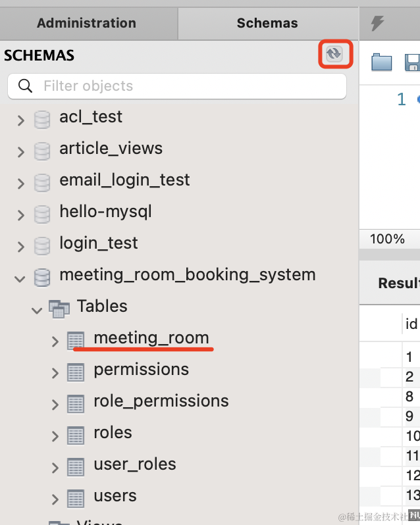Click the Filter objects search field
Image resolution: width=420 pixels, height=525 pixels.
pyautogui.click(x=184, y=86)
